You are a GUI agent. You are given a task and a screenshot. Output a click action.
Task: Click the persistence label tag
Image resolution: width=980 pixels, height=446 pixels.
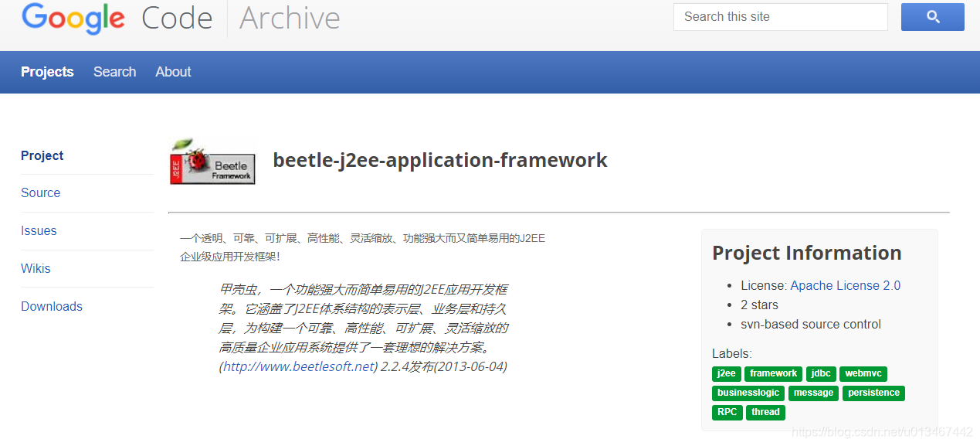(873, 393)
